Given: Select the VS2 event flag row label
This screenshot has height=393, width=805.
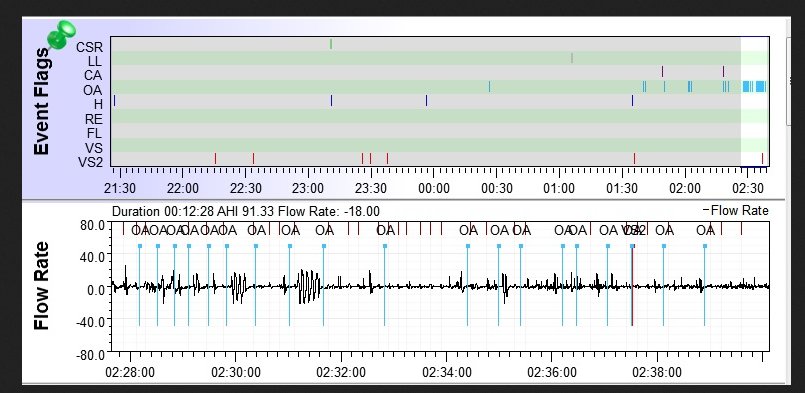Looking at the screenshot, I should coord(90,162).
